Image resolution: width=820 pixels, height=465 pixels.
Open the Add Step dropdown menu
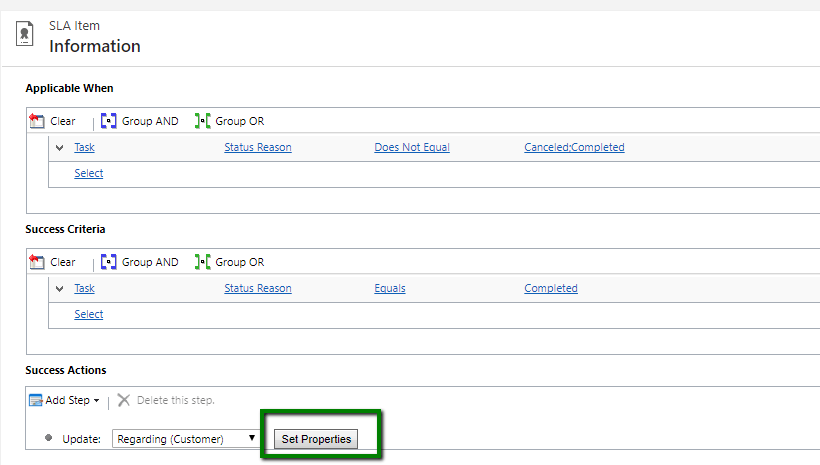[64, 400]
